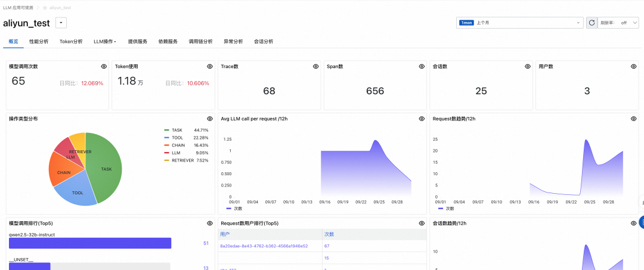Toggle eye icon on Token使用 card

click(x=210, y=67)
